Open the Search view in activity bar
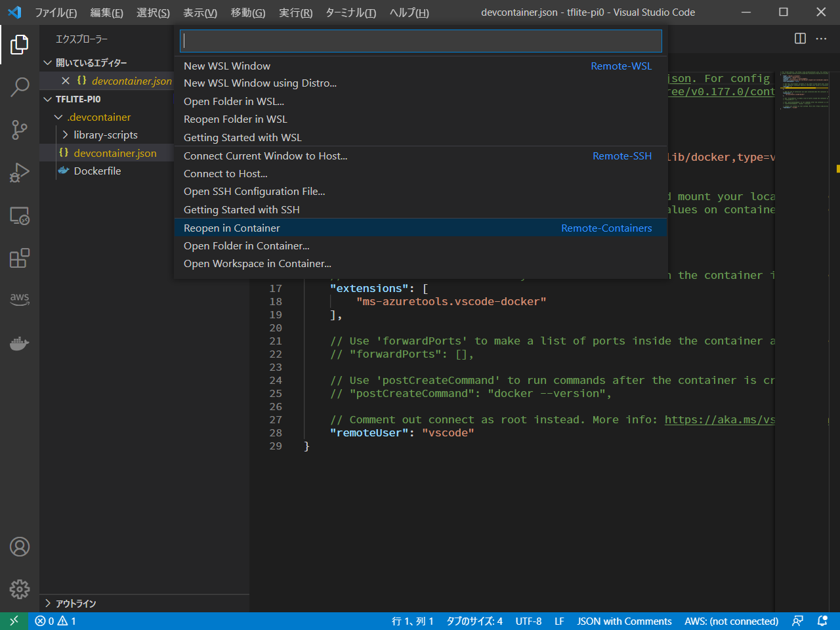Viewport: 840px width, 630px height. 20,87
